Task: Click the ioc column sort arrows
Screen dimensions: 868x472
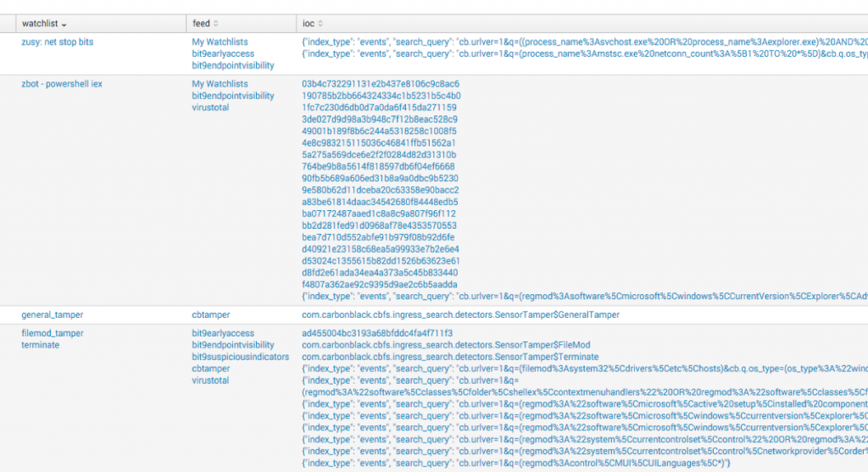Action: [320, 24]
